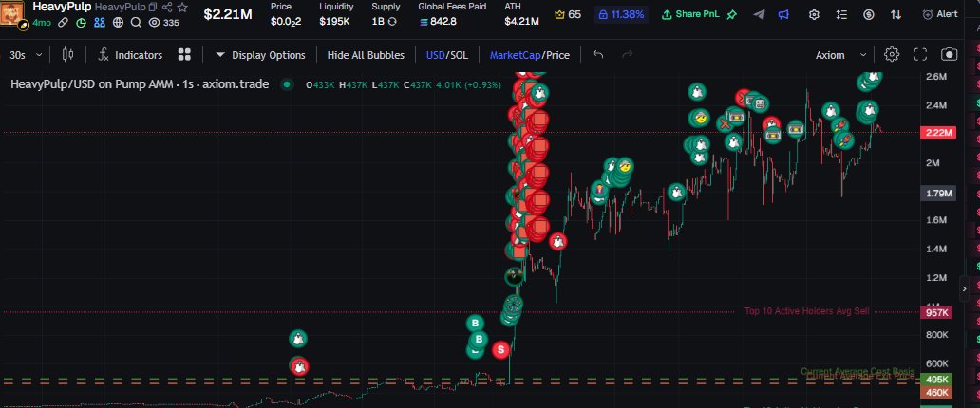This screenshot has height=408, width=980.
Task: Click the green 495K cost basis label
Action: coord(936,380)
